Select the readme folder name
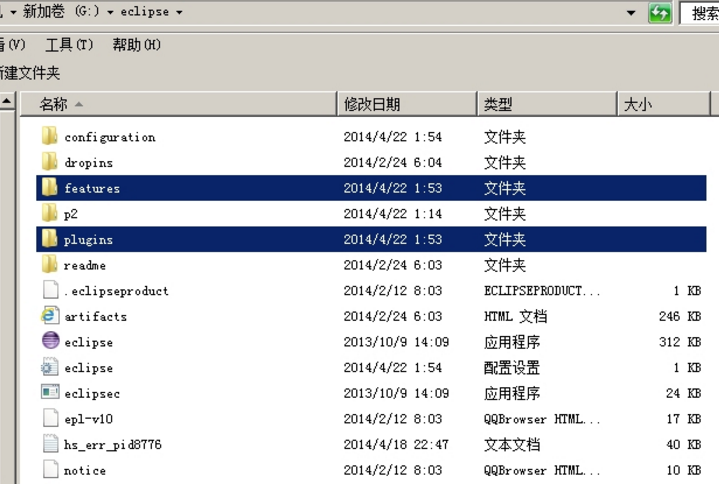This screenshot has width=719, height=484. [85, 265]
